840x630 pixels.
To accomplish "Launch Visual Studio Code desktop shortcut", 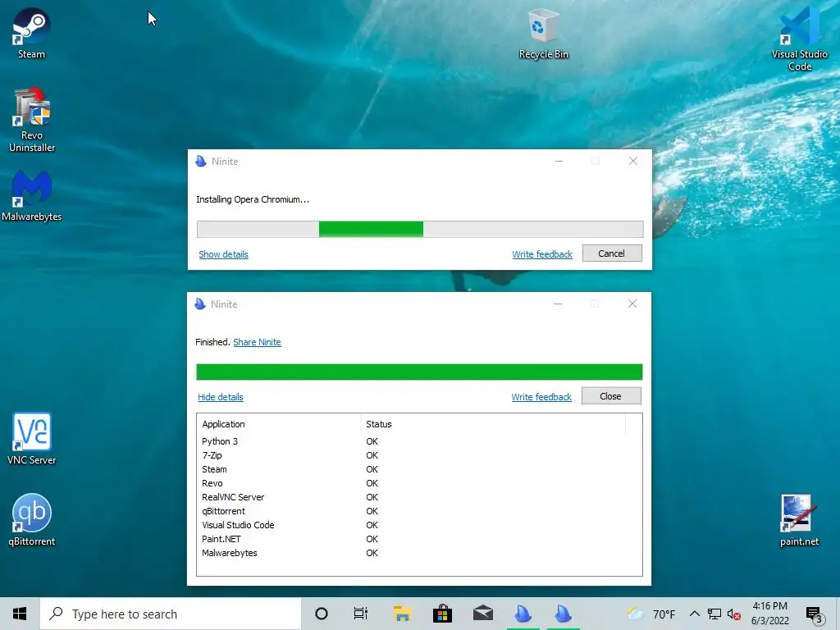I will tap(799, 39).
